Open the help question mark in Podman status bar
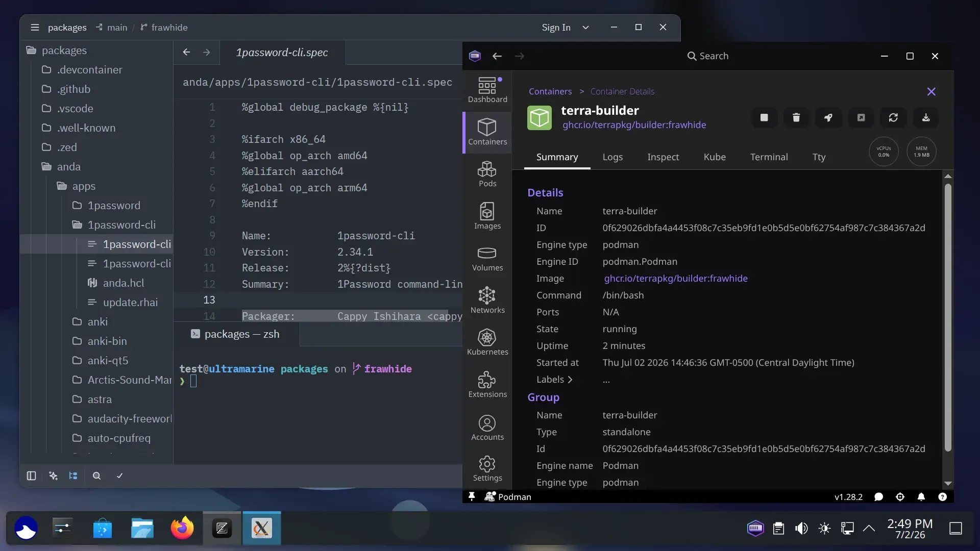This screenshot has width=980, height=551. 943,496
